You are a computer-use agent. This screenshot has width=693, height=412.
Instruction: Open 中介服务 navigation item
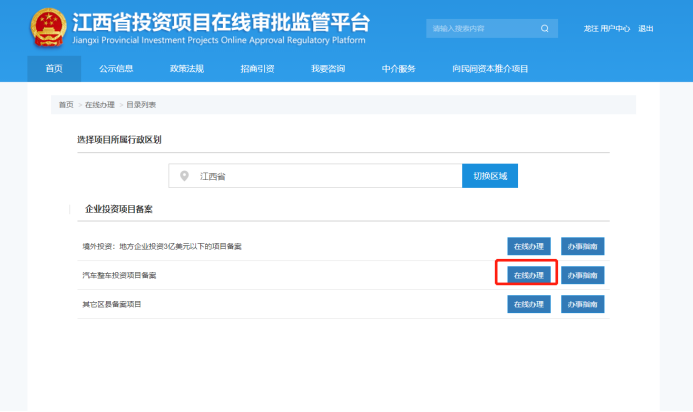click(398, 68)
